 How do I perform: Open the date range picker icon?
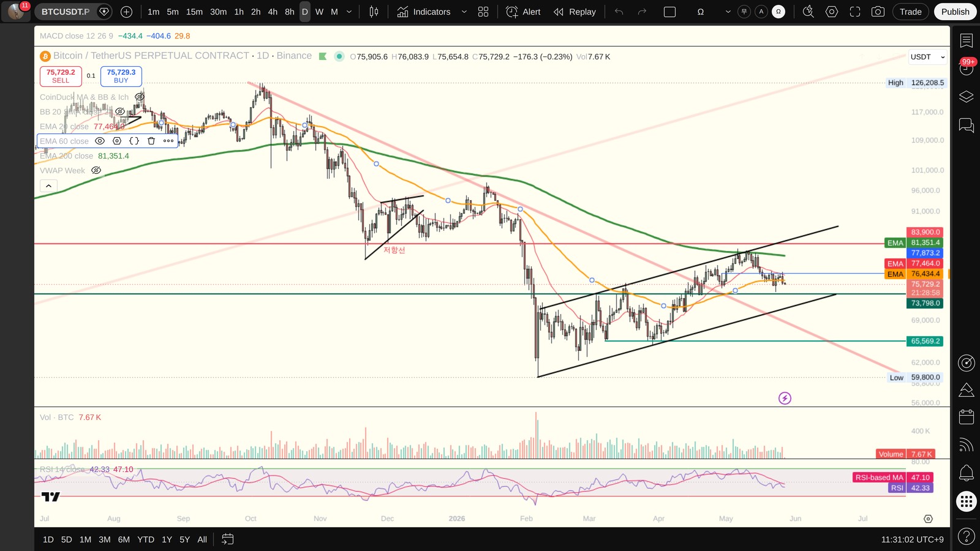coord(227,539)
